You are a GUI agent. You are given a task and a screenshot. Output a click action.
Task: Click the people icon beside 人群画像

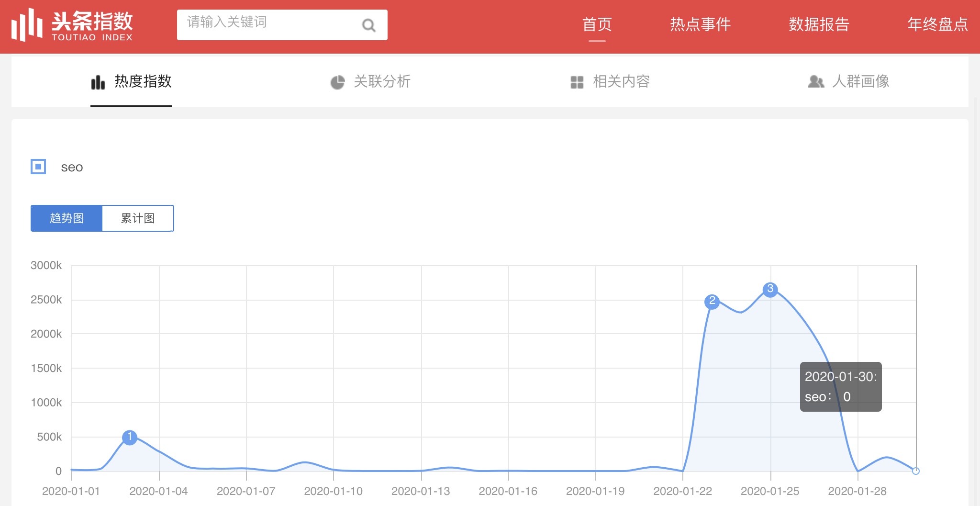click(x=816, y=82)
